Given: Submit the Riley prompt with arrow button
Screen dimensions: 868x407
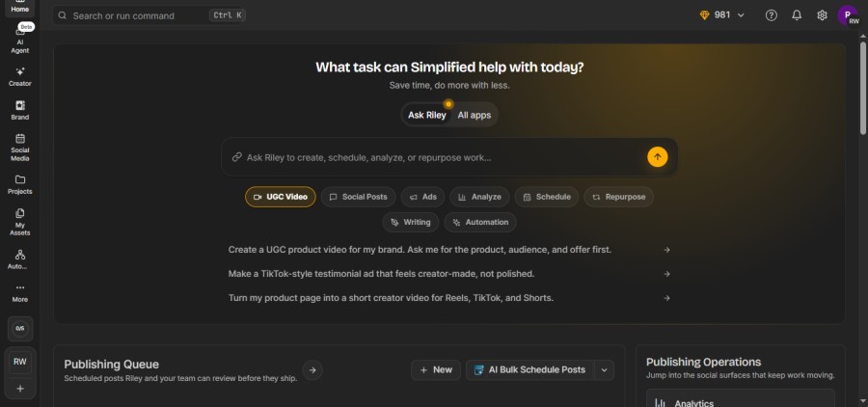Looking at the screenshot, I should coord(658,157).
